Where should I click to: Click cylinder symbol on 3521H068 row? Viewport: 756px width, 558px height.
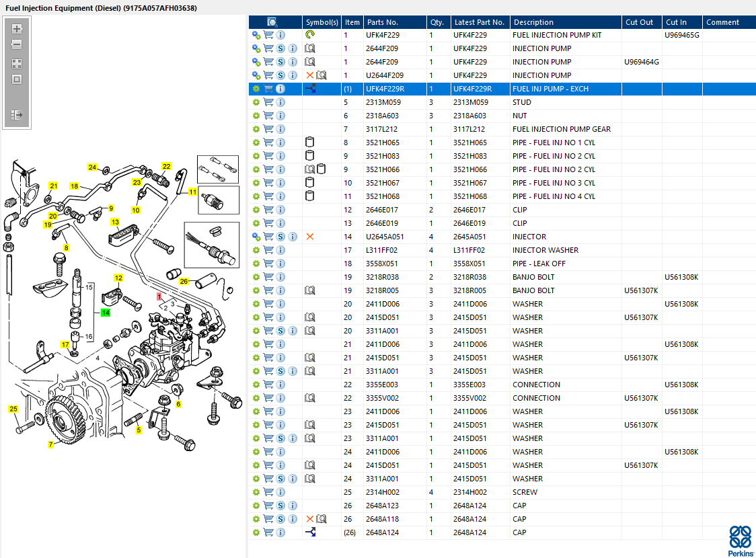click(310, 196)
